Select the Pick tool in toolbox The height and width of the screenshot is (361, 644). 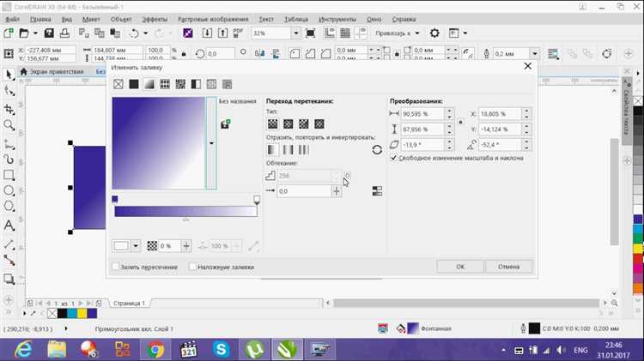(9, 75)
